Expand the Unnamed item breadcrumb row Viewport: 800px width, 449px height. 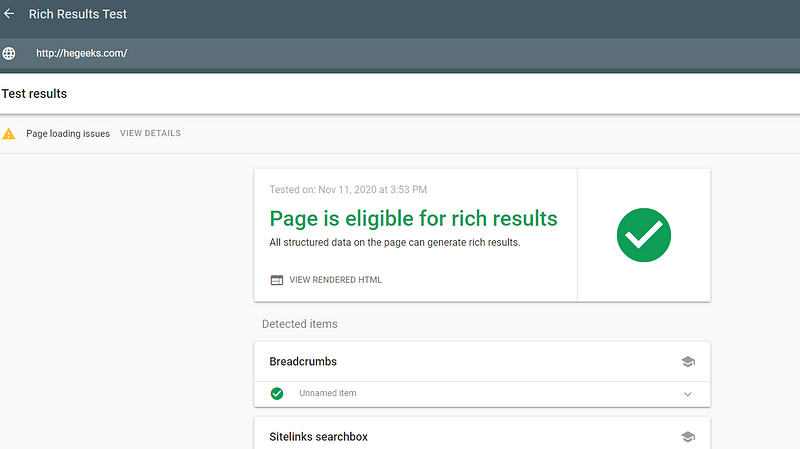click(x=482, y=394)
